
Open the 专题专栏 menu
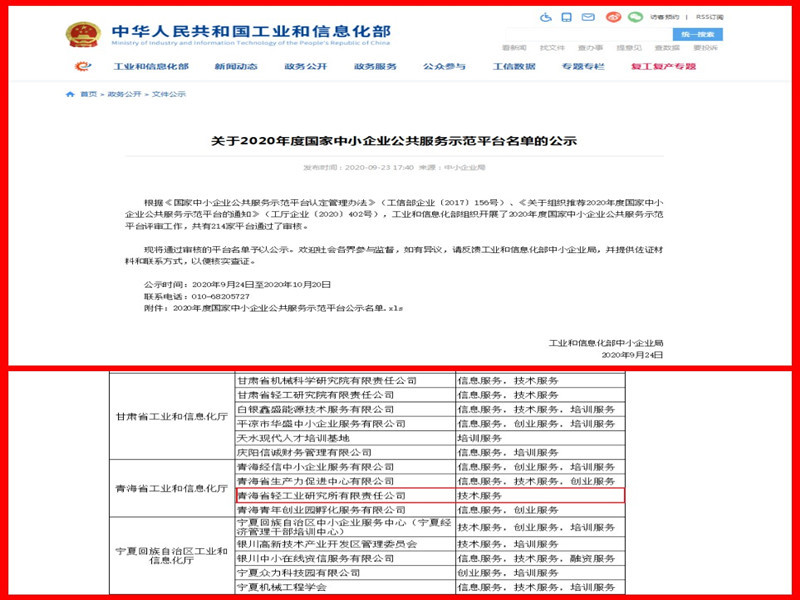[583, 66]
